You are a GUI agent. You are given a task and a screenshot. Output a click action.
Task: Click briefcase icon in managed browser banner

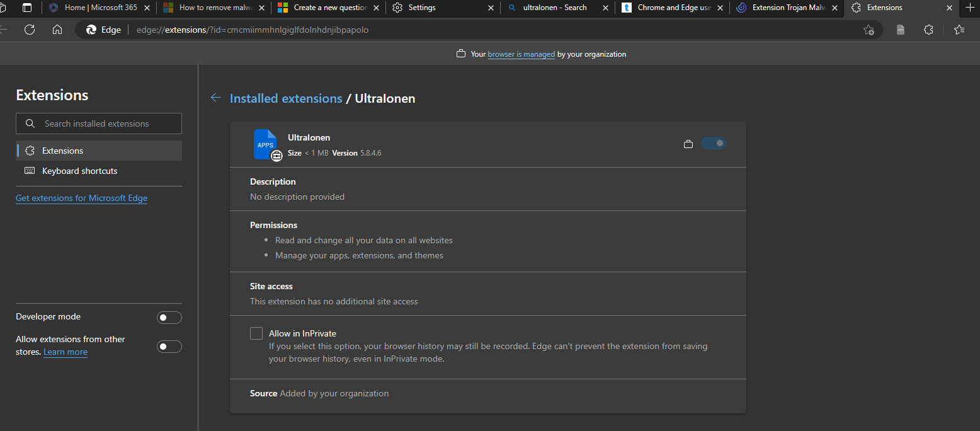(x=461, y=54)
